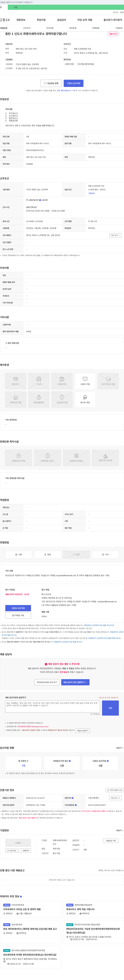The image size is (124, 980).
Task: Click the company LOGO placeholder image
Action: (18, 843)
